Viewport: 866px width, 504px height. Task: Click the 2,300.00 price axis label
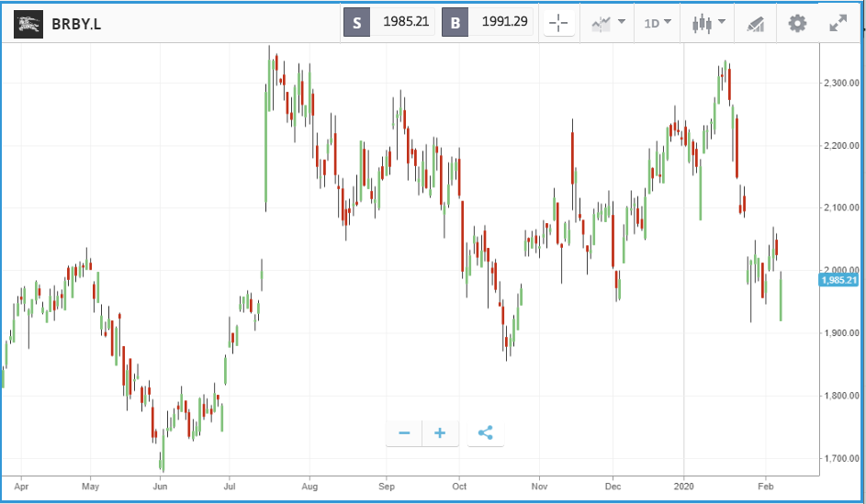(841, 84)
